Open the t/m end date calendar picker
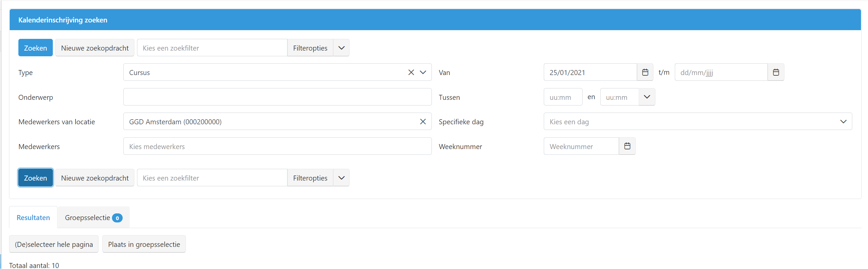Image resolution: width=868 pixels, height=269 pixels. pos(776,72)
